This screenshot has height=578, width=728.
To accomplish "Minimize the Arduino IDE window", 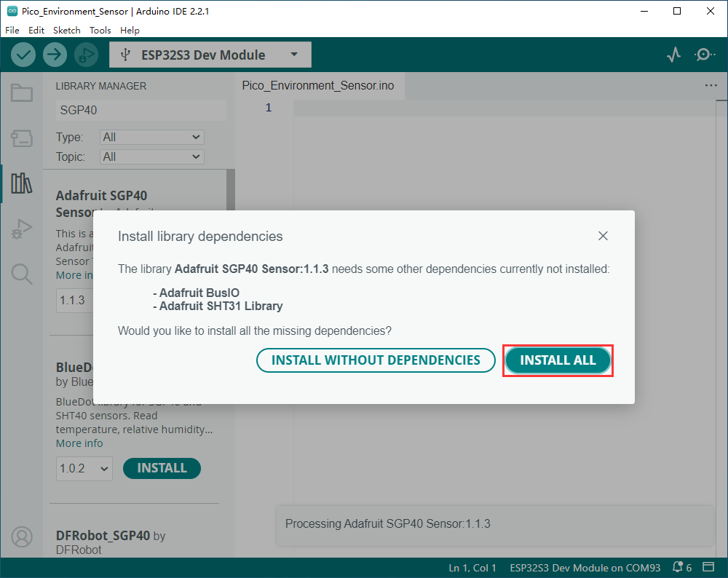I will point(644,11).
